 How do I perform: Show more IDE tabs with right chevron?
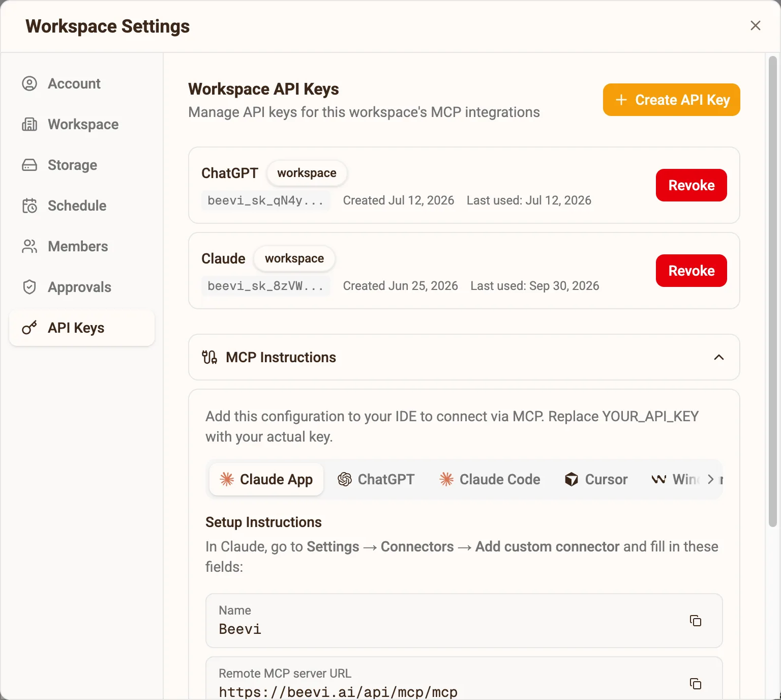[710, 479]
